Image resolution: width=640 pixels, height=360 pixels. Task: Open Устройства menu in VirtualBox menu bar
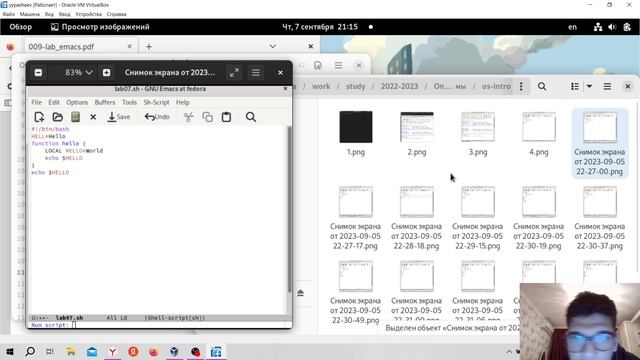click(x=89, y=14)
